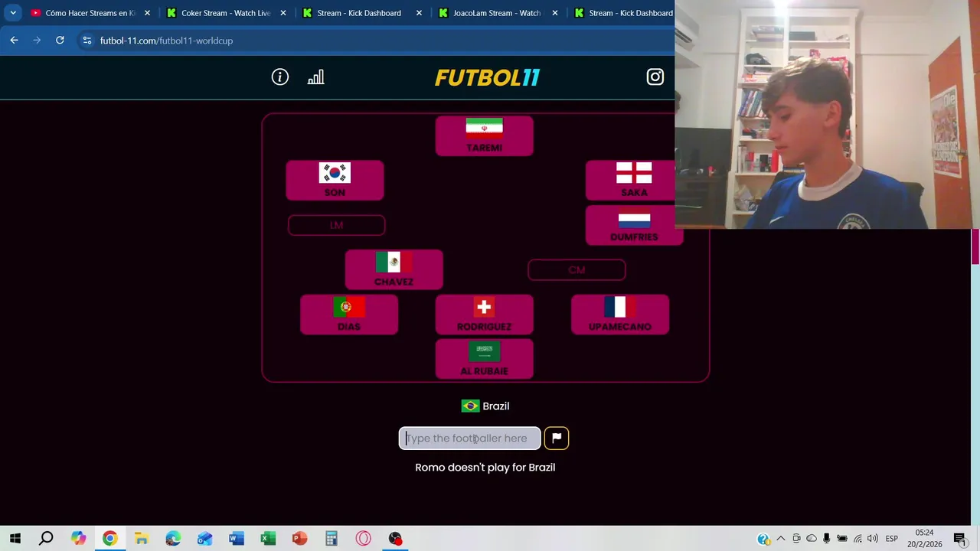Open Opera browser on the taskbar
Viewport: 980px width, 551px height.
pyautogui.click(x=363, y=539)
